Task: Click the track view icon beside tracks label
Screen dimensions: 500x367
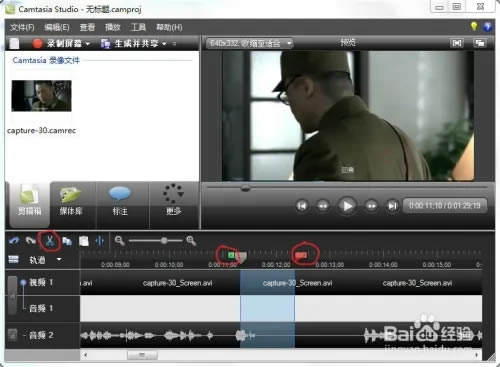Action: (x=13, y=259)
